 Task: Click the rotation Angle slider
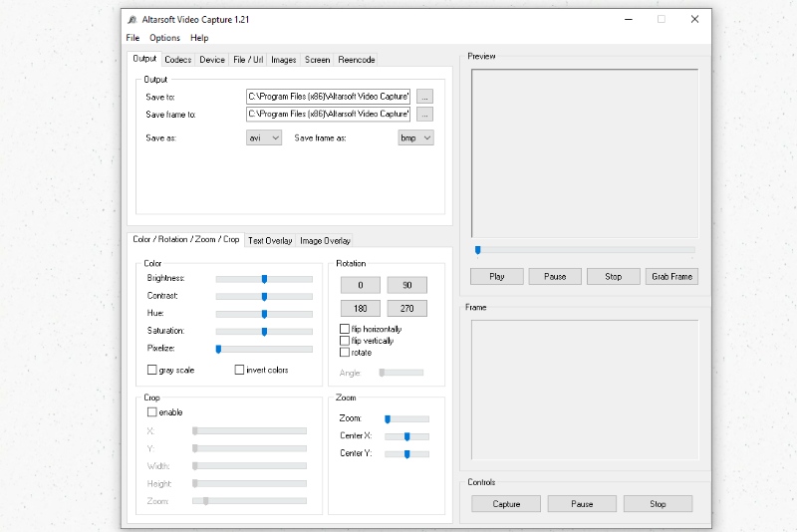tap(401, 373)
